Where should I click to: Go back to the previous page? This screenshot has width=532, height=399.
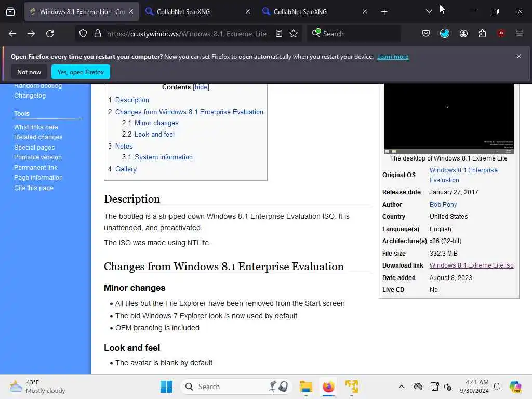pyautogui.click(x=12, y=34)
